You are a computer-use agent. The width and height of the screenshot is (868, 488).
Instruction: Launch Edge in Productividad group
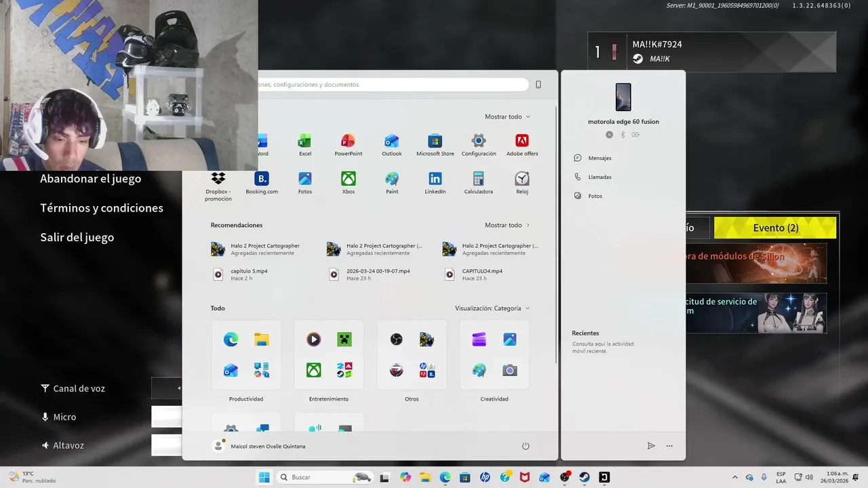(x=231, y=340)
